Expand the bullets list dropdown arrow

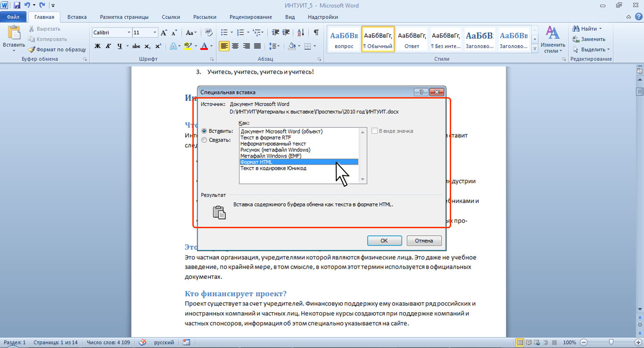click(231, 33)
